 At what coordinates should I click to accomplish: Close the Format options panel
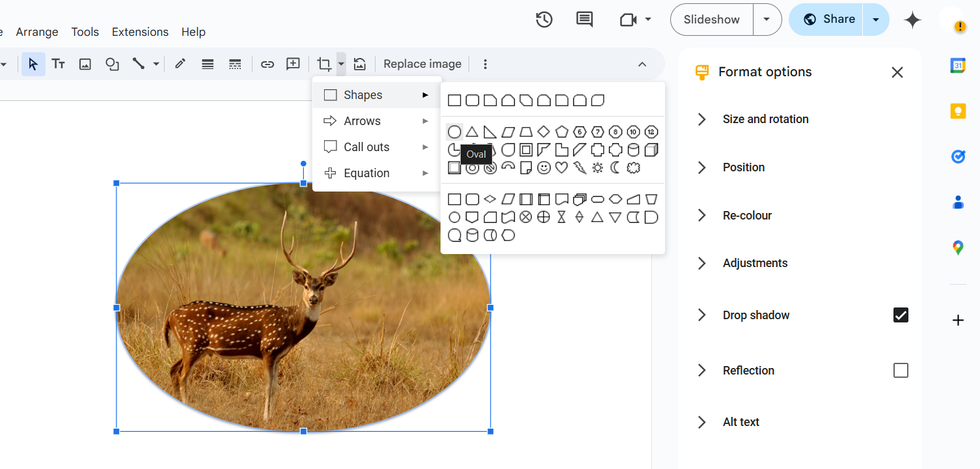click(x=897, y=72)
